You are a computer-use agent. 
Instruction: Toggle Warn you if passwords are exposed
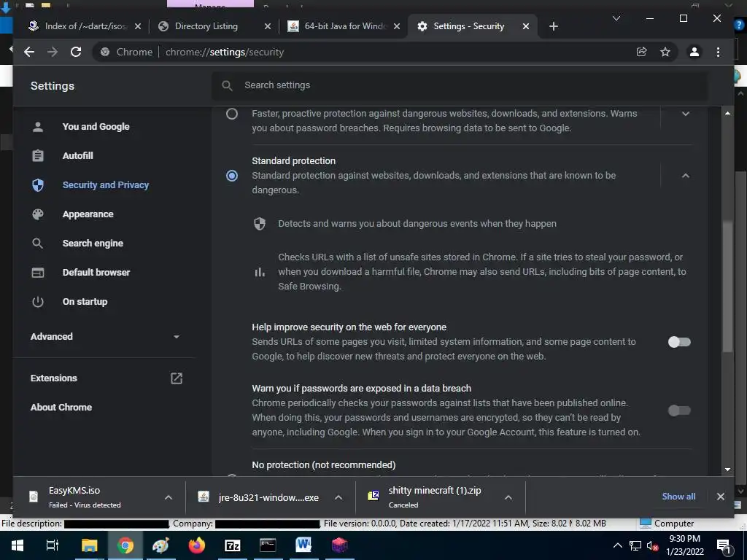[x=679, y=411]
